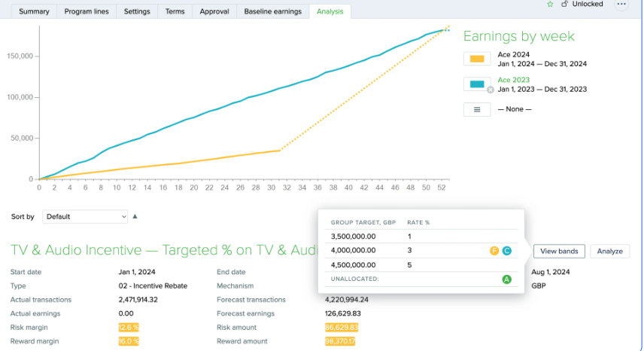This screenshot has height=351, width=644.
Task: Click the Ace 2024 legend label
Action: tap(513, 55)
